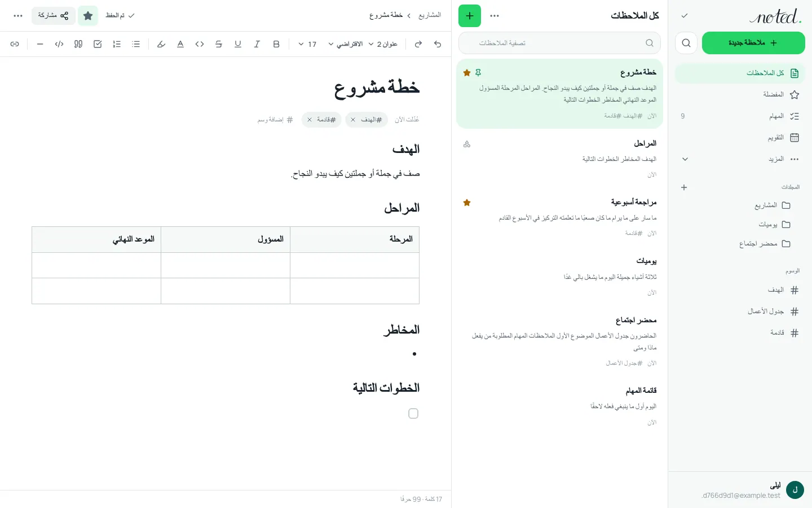Toggle italic formatting
The width and height of the screenshot is (812, 508).
257,44
